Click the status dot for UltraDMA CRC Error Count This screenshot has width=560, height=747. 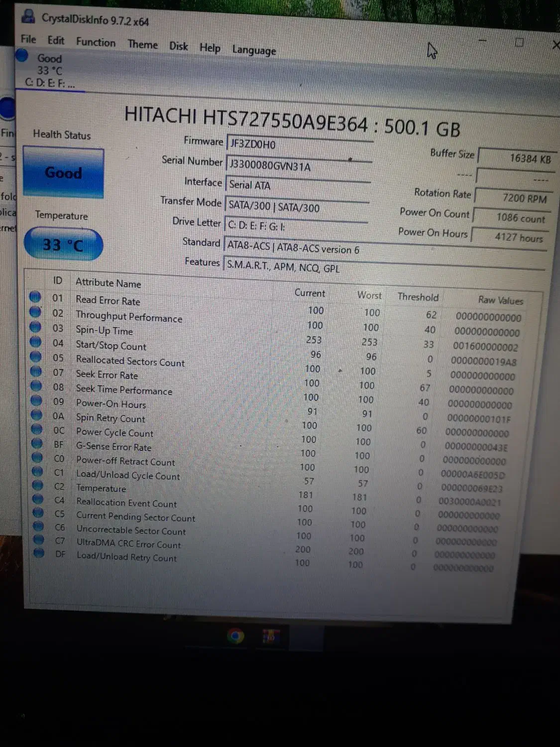(38, 539)
